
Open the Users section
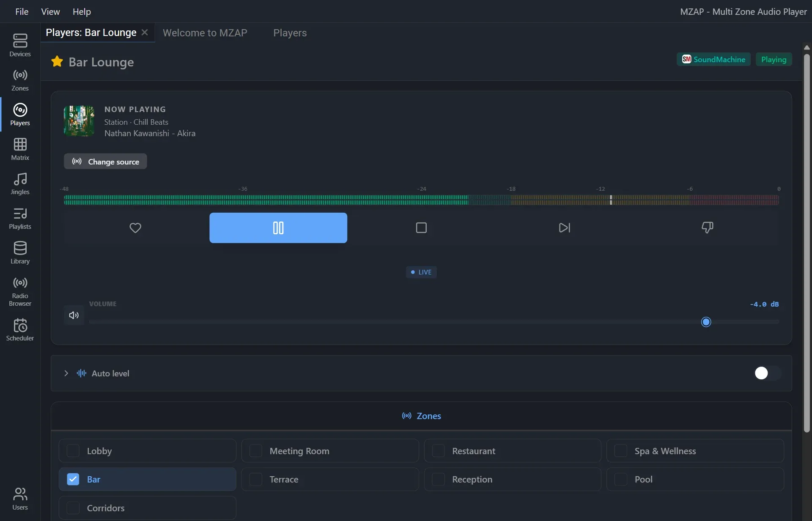pos(20,499)
